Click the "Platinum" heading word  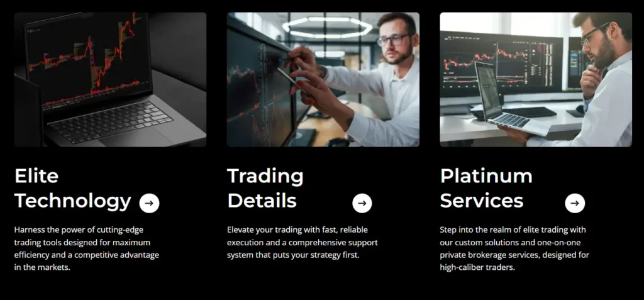coord(486,175)
